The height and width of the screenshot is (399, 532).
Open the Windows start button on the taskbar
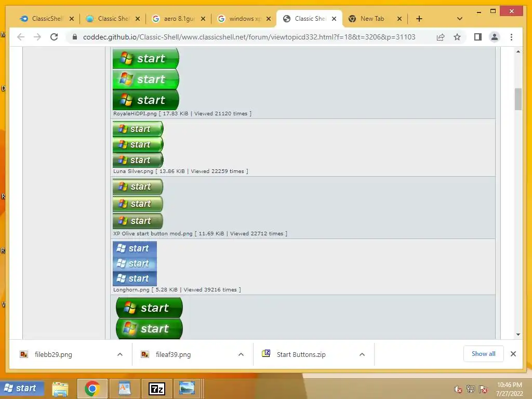click(x=22, y=388)
